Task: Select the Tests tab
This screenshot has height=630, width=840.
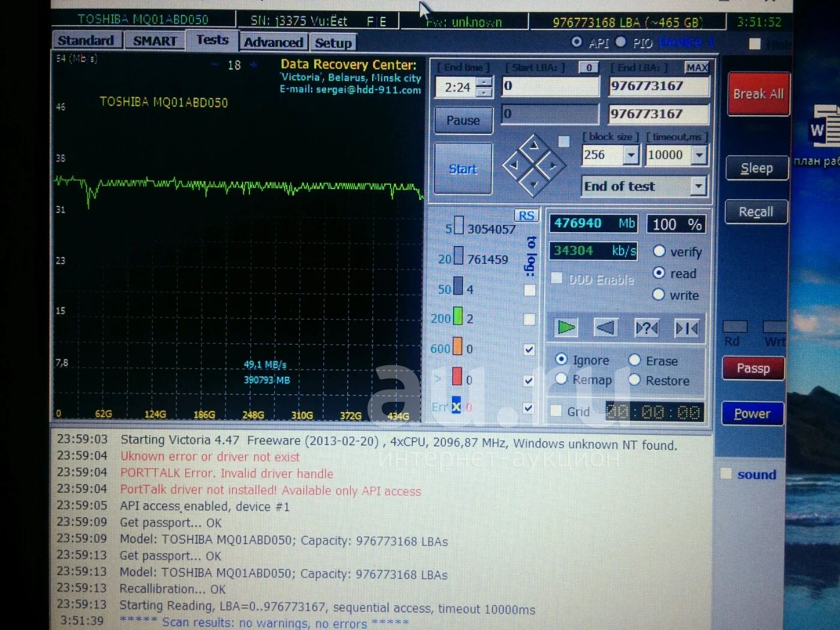Action: [x=212, y=40]
